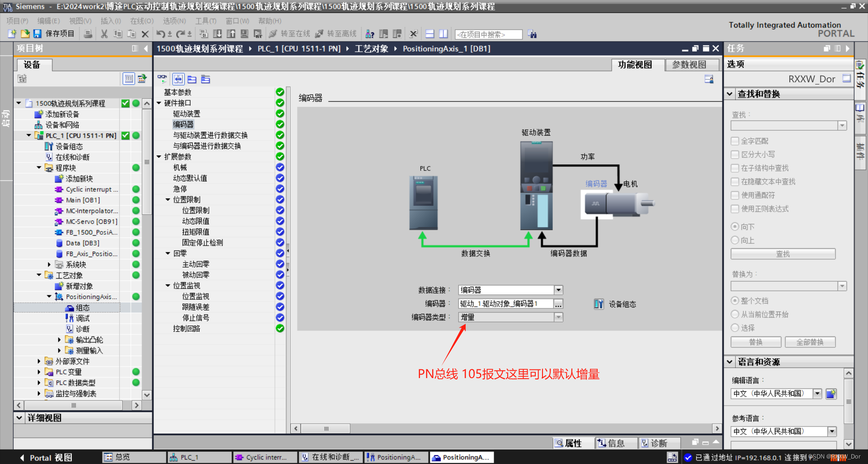The height and width of the screenshot is (464, 868).
Task: Collapse the 扩展参数 tree node
Action: tap(159, 157)
